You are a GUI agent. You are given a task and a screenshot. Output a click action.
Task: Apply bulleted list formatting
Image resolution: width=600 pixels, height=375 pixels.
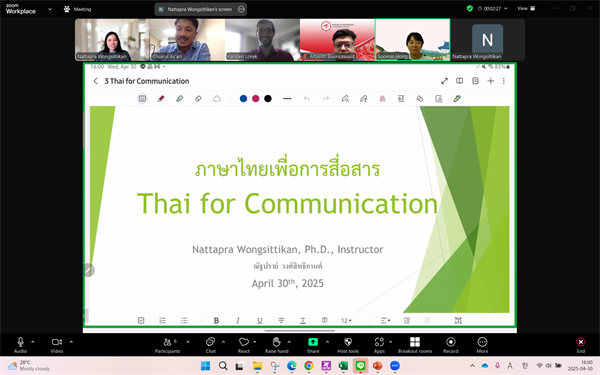click(x=184, y=320)
